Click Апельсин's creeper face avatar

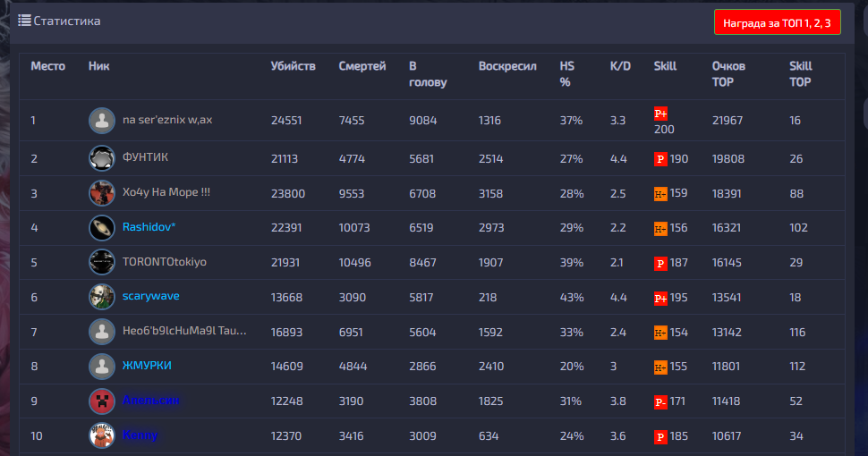tap(102, 401)
